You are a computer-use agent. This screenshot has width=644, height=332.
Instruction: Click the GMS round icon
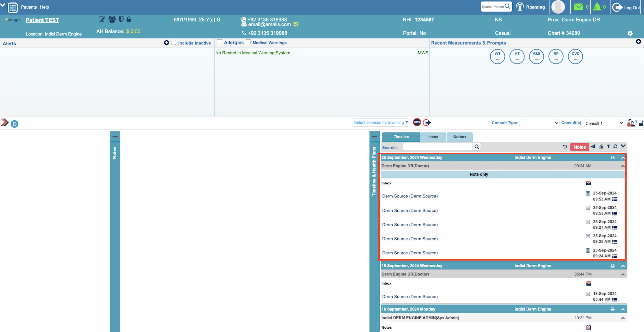point(417,123)
